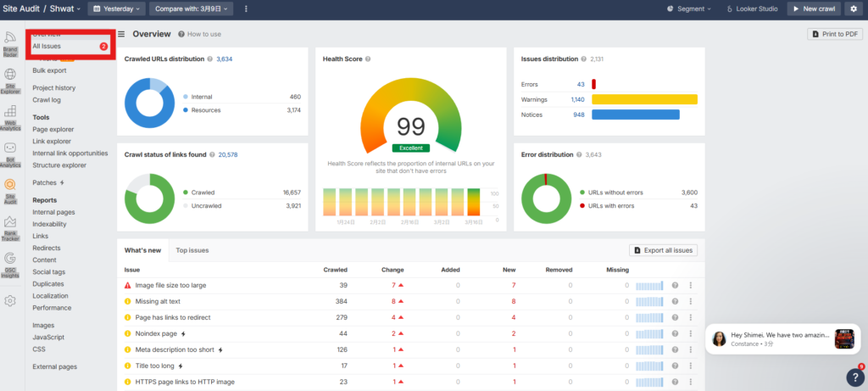Expand the Compare with date dropdown
Viewport: 868px width, 391px height.
[x=192, y=8]
